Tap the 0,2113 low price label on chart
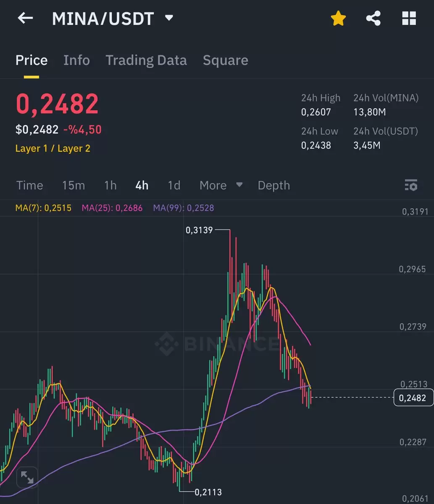434x504 pixels. (x=208, y=492)
